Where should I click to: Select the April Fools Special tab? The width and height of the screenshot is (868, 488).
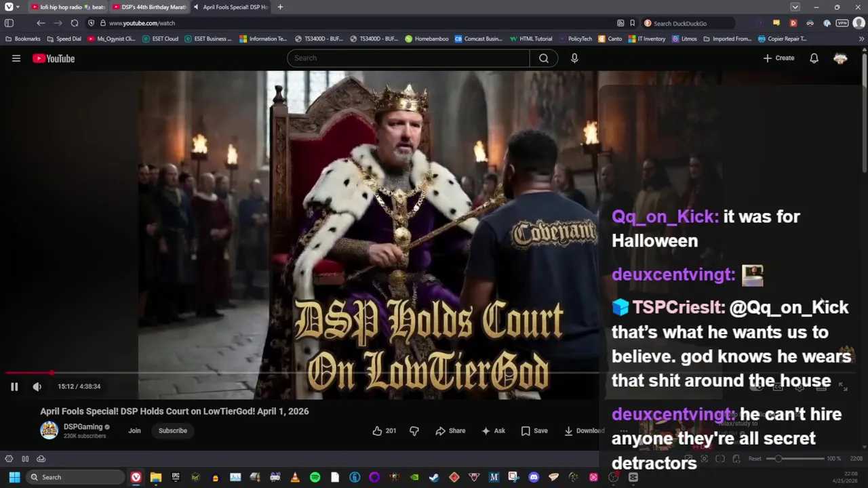pos(231,7)
